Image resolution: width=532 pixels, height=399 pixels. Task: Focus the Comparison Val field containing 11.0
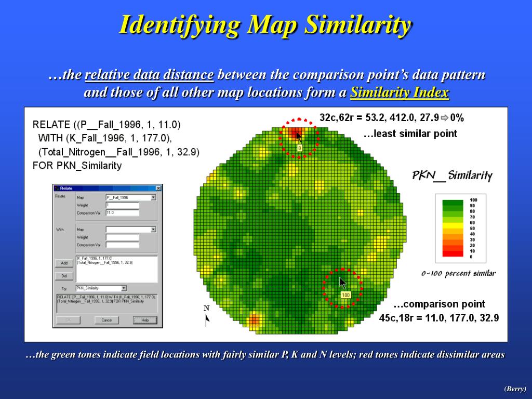click(x=122, y=212)
